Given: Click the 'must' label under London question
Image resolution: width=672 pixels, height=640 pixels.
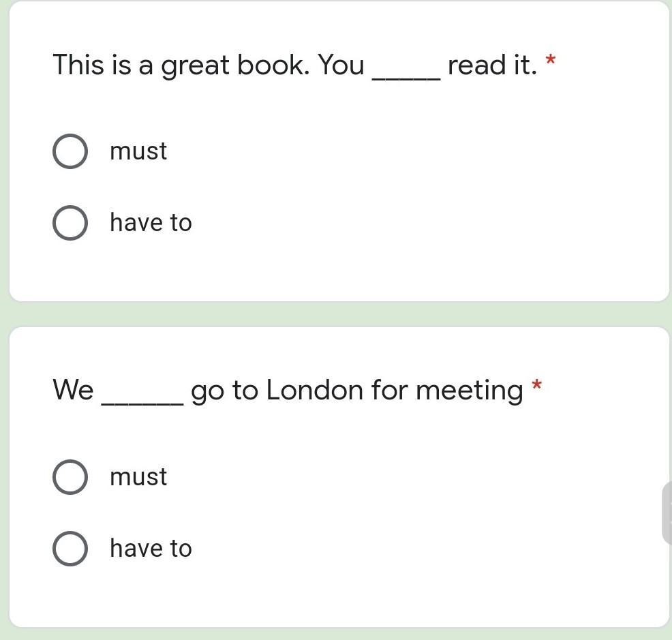Looking at the screenshot, I should click(138, 476).
